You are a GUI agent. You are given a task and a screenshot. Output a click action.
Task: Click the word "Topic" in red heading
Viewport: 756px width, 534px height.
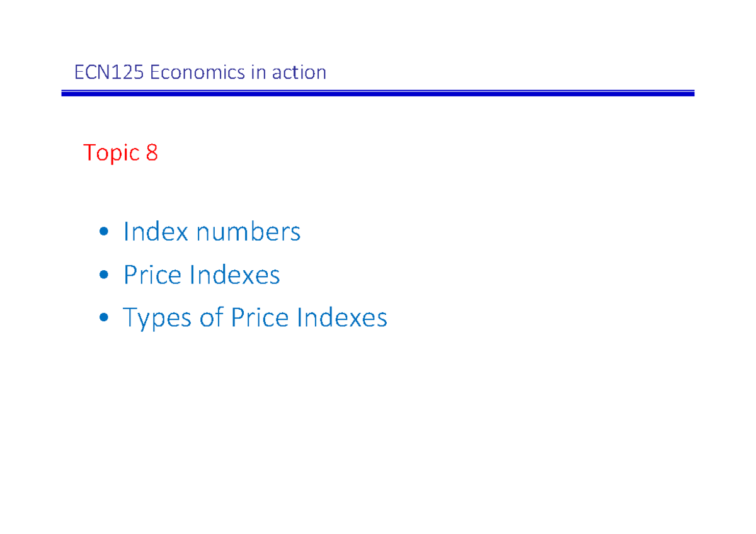[112, 153]
